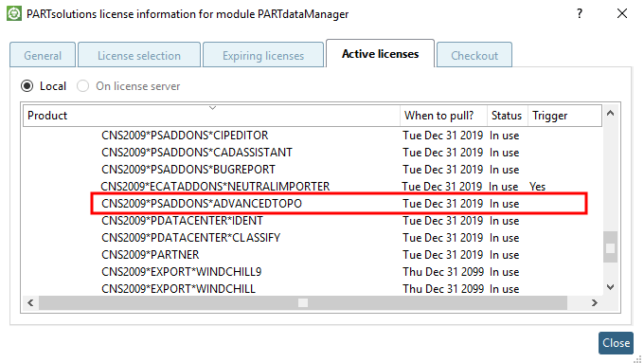Switch to the General tab
The width and height of the screenshot is (644, 363).
point(43,55)
